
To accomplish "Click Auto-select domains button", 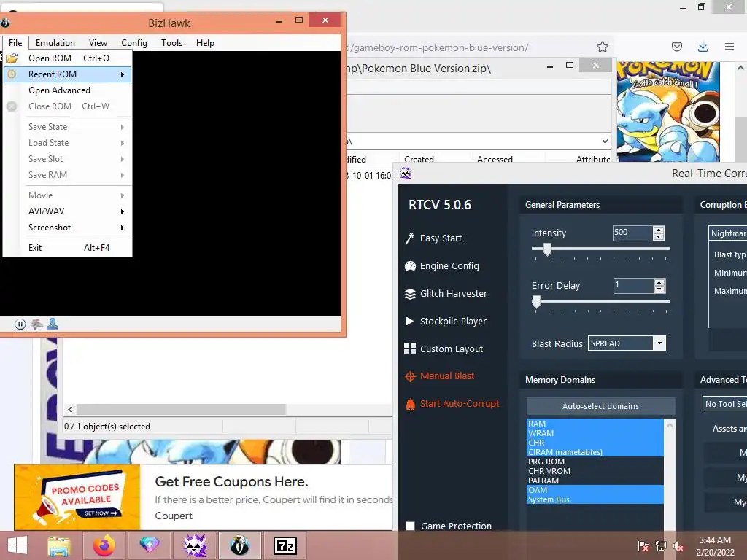I will (601, 406).
